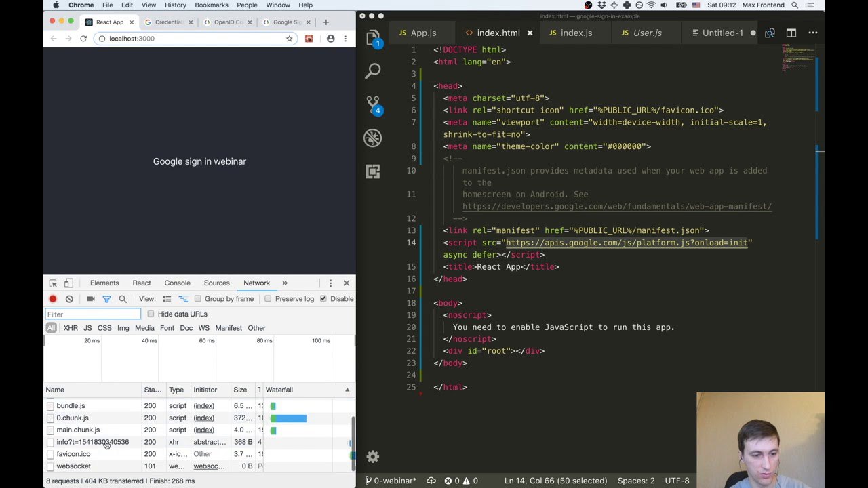868x488 pixels.
Task: Switch to the DevTools Elements tab
Action: pos(104,283)
